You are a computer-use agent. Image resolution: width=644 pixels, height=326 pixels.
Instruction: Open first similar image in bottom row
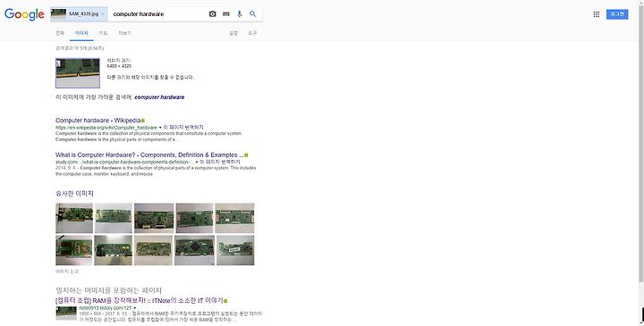point(74,250)
